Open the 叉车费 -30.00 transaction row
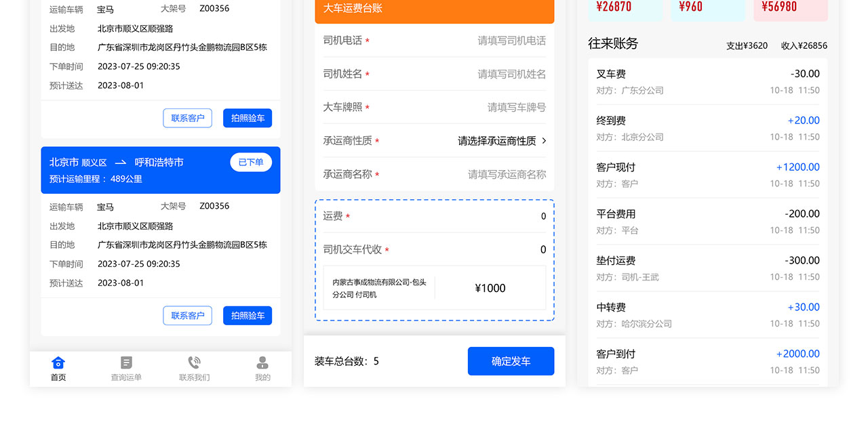The image size is (868, 437). [708, 81]
